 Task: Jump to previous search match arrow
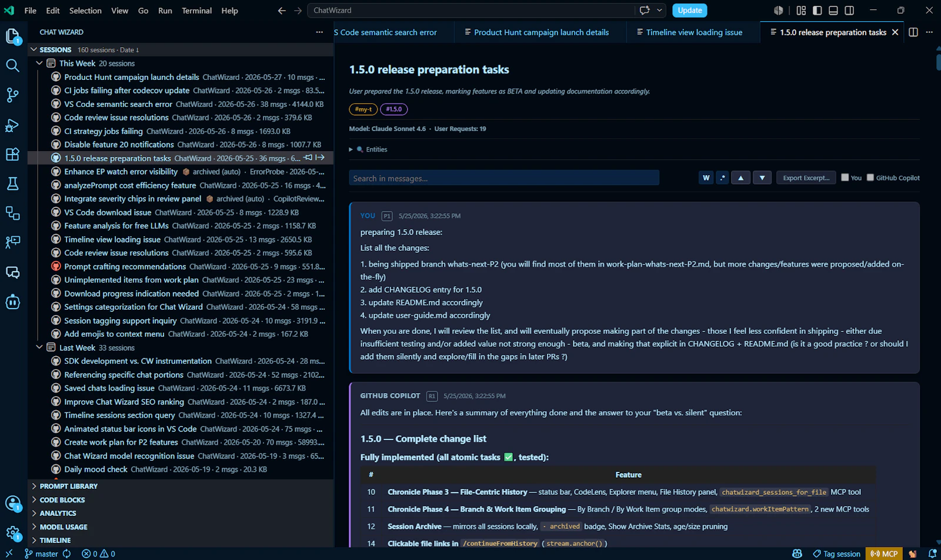click(x=740, y=178)
